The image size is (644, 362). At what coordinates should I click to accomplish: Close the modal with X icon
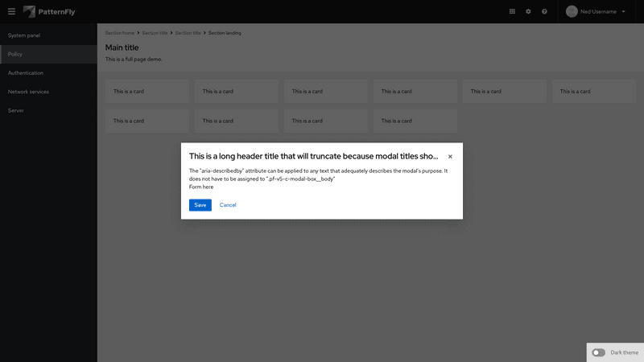click(450, 157)
